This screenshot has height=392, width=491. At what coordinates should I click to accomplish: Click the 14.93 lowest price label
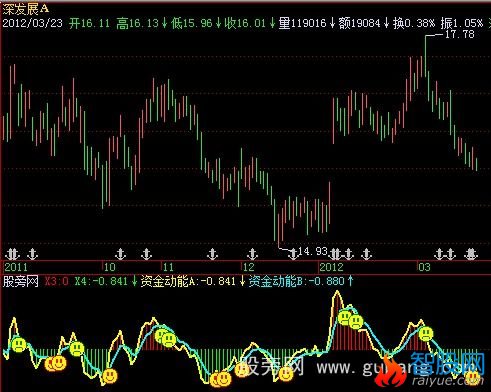point(313,251)
